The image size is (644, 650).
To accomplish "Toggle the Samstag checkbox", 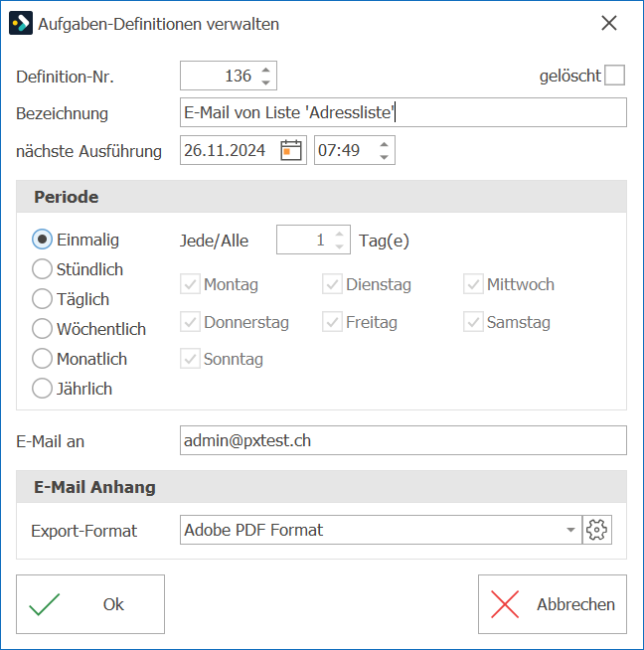I will tap(473, 322).
